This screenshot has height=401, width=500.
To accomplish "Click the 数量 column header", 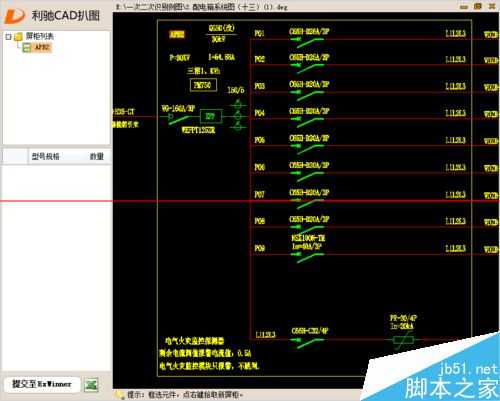I will point(97,156).
